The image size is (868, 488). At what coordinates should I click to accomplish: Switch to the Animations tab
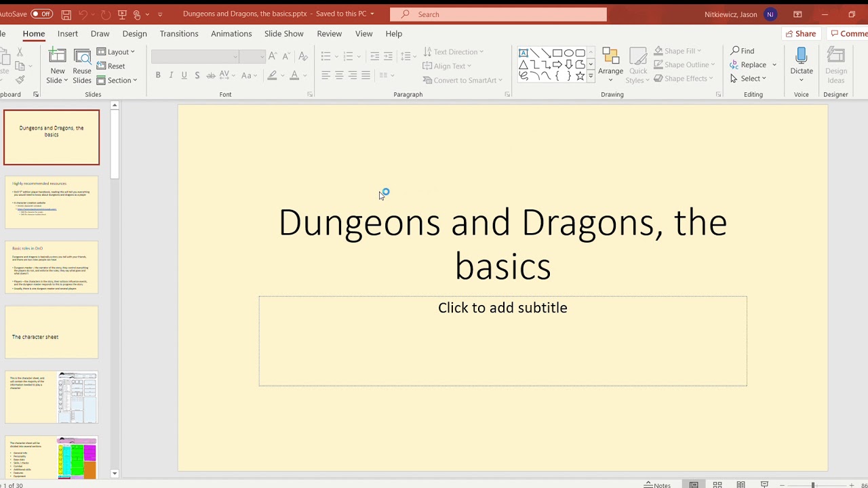[231, 33]
